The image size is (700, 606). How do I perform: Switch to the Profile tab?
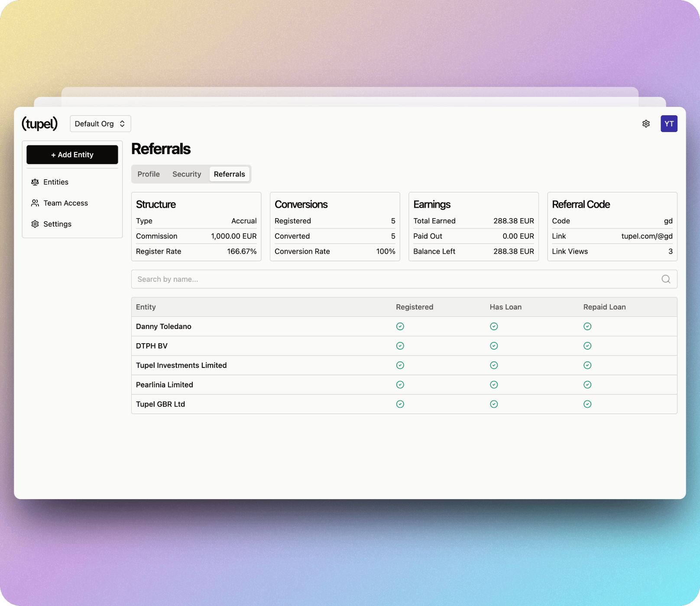click(x=149, y=174)
